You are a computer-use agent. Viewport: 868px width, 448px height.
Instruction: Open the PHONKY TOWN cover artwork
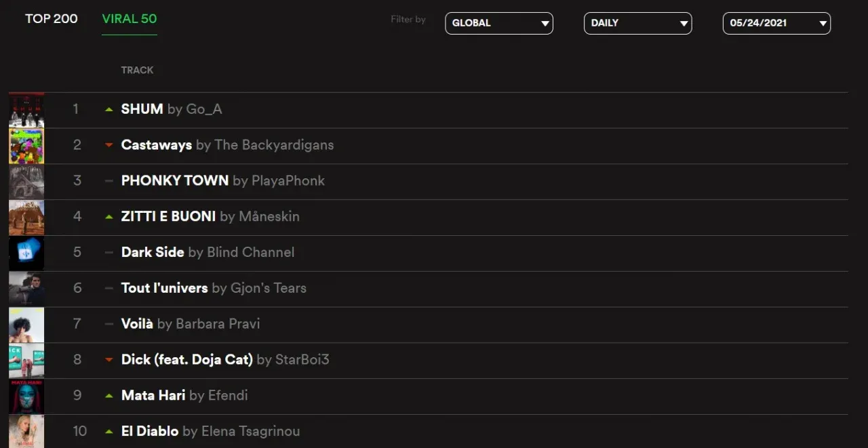pyautogui.click(x=26, y=182)
